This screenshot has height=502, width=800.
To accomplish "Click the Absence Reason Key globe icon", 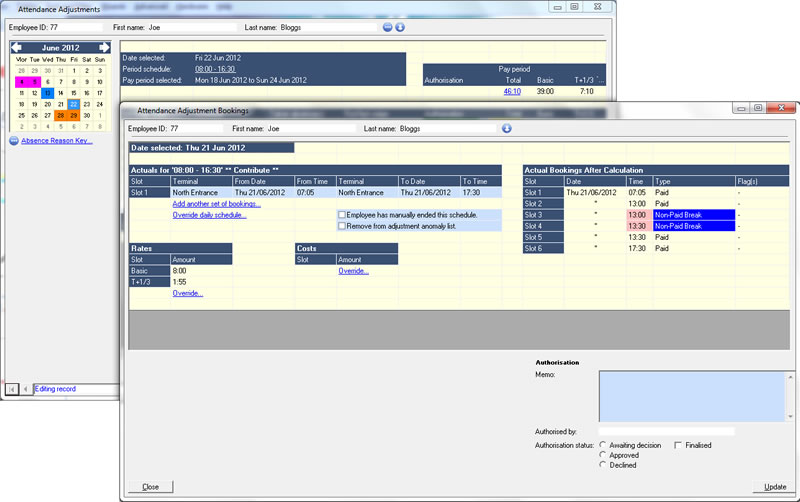I will [14, 141].
